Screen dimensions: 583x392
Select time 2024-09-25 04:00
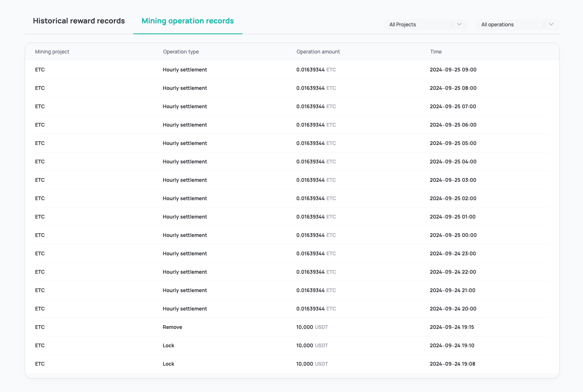coord(453,162)
